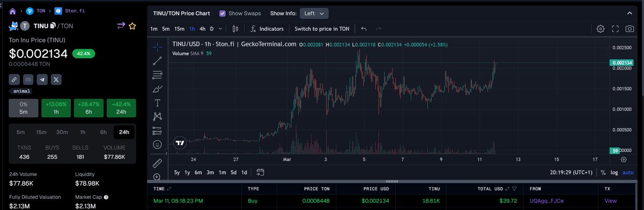Toggle auto scale mode
The image size is (644, 210).
628,172
